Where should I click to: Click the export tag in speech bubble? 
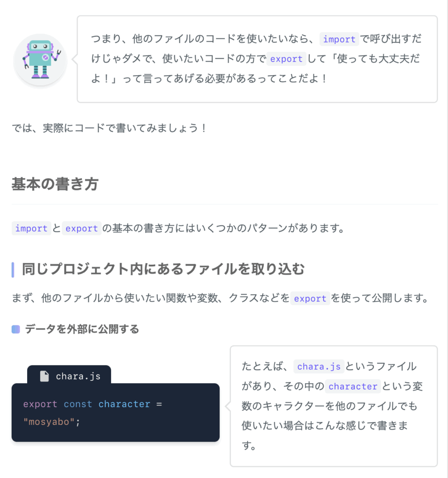(286, 59)
